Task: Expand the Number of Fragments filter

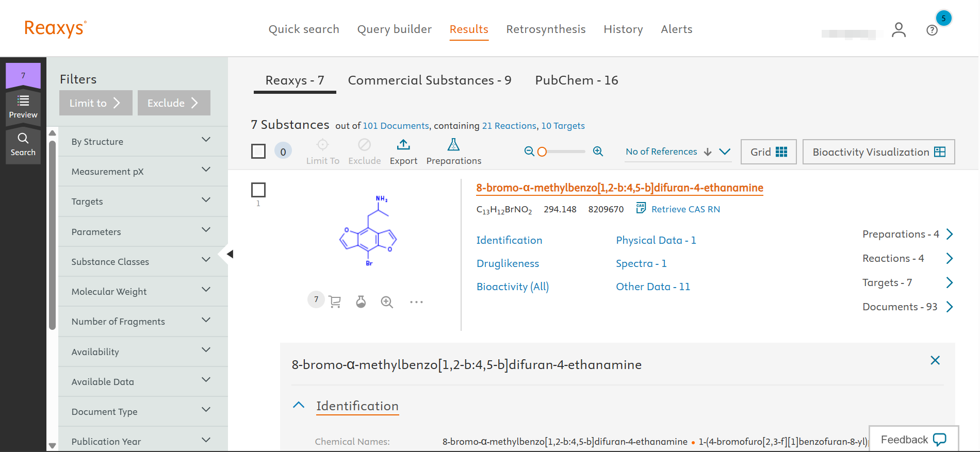Action: 143,321
